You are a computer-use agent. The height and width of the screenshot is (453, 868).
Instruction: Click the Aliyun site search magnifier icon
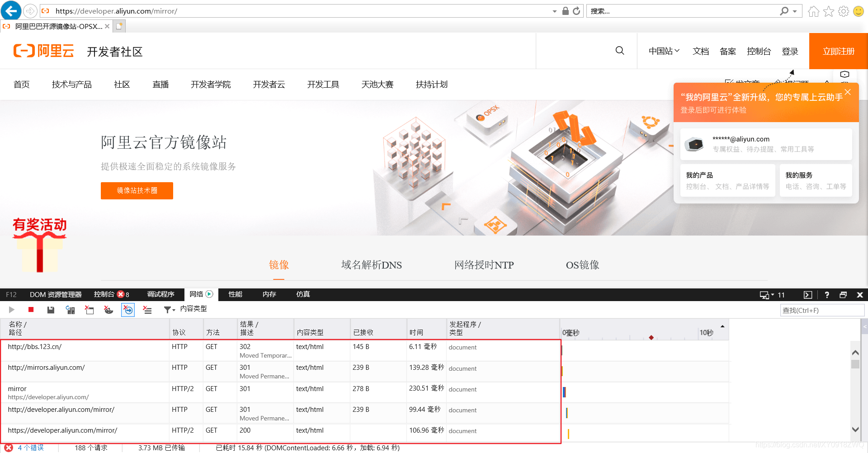pyautogui.click(x=620, y=51)
